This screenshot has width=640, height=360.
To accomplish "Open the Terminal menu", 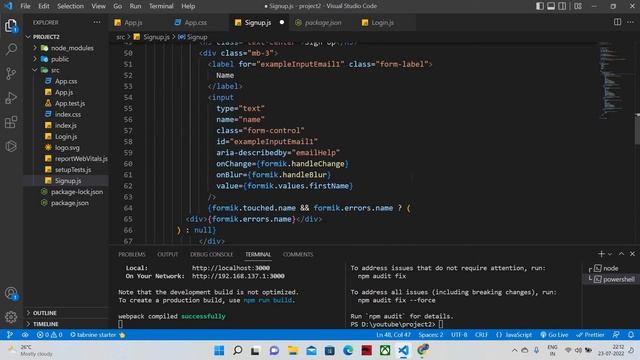I will [161, 6].
